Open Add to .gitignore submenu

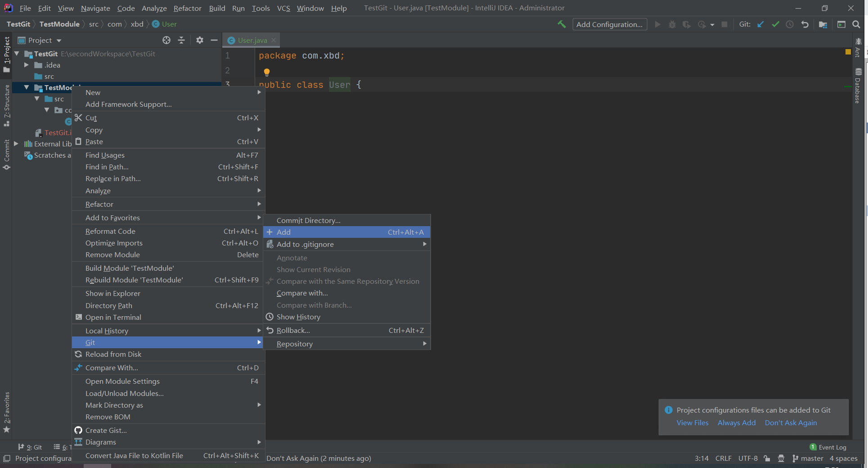coord(347,244)
